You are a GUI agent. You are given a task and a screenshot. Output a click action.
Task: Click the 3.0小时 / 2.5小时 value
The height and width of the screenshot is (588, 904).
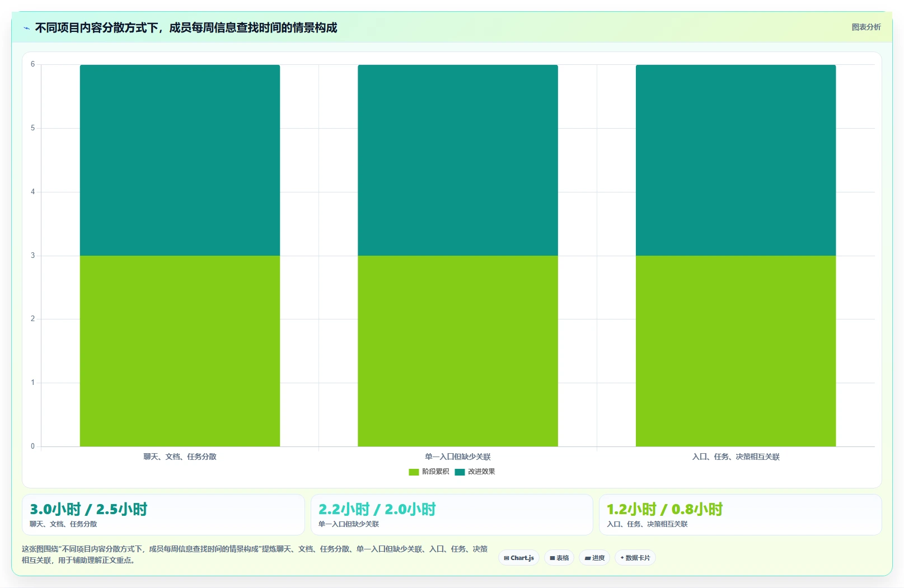coord(88,509)
